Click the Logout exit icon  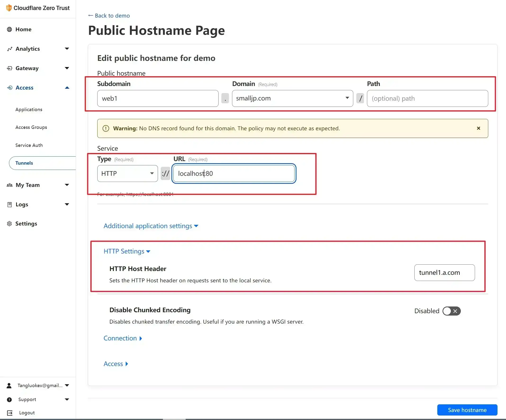(x=10, y=413)
